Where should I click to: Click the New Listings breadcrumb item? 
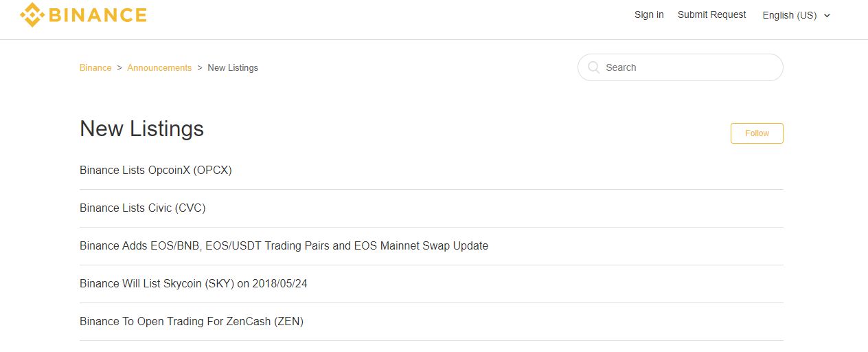(233, 67)
